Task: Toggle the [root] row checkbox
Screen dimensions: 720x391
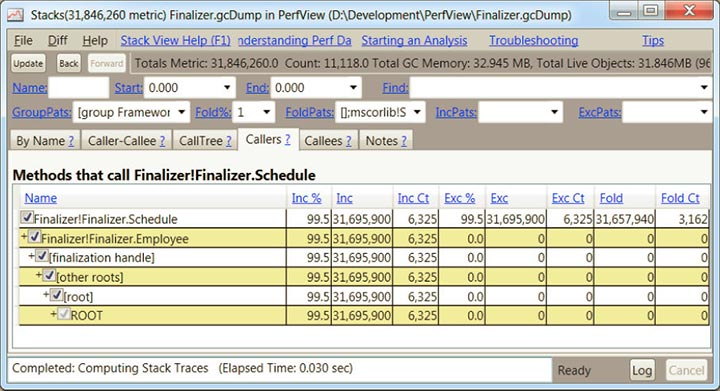Action: tap(56, 295)
